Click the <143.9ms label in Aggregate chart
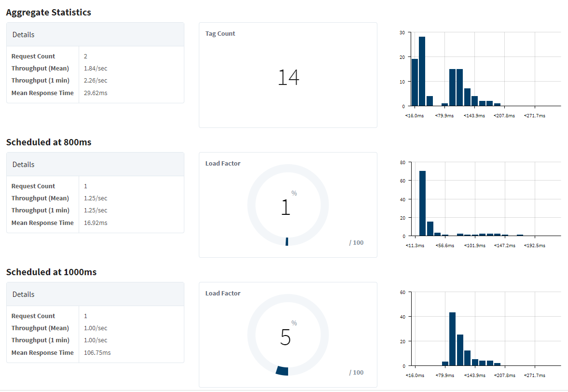Viewport: 568px width, 392px height. click(474, 115)
